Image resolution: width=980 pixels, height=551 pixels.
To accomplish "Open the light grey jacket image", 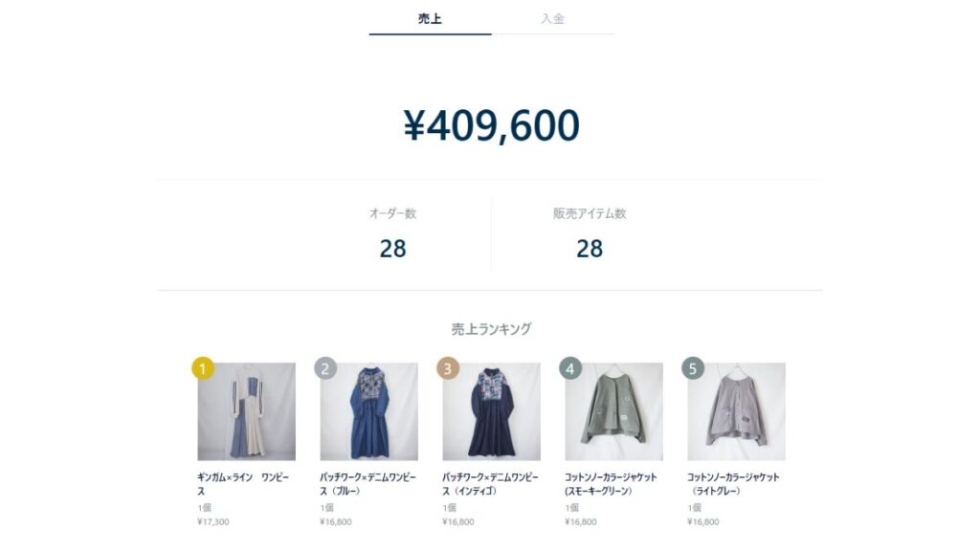I will (x=736, y=411).
